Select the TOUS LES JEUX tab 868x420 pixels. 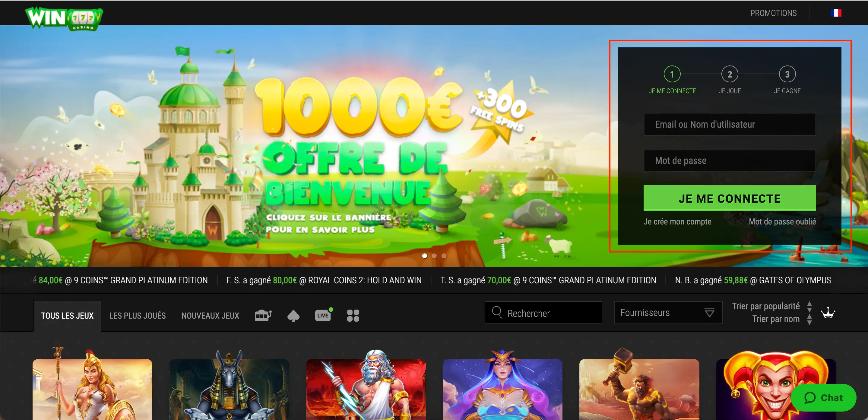click(67, 316)
